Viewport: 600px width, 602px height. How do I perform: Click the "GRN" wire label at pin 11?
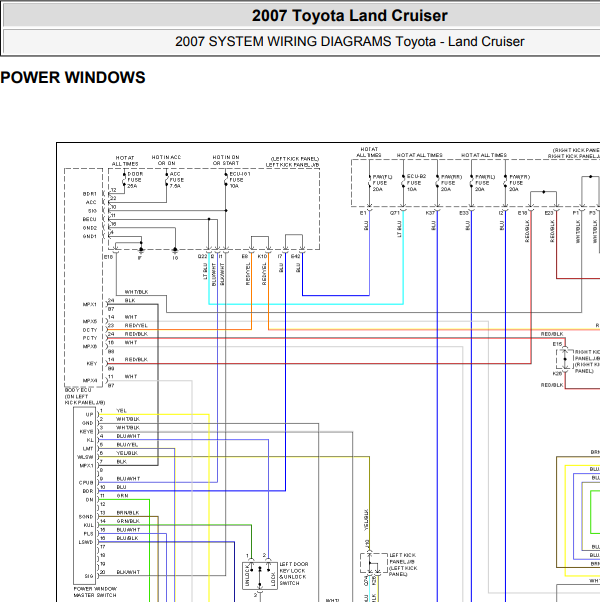click(122, 496)
